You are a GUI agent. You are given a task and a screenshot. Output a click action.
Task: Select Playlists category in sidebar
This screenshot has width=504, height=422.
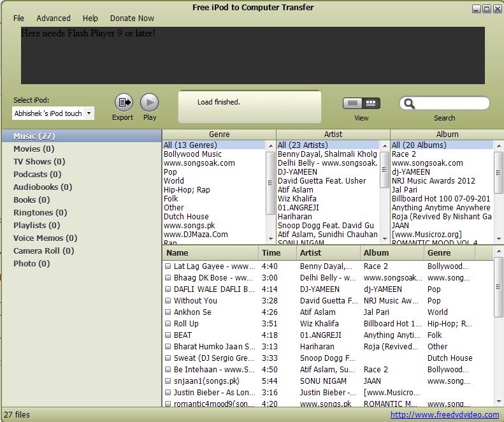click(x=37, y=225)
